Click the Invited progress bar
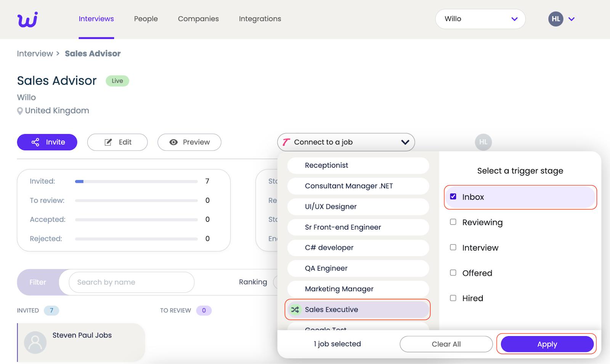This screenshot has width=610, height=364. click(136, 181)
